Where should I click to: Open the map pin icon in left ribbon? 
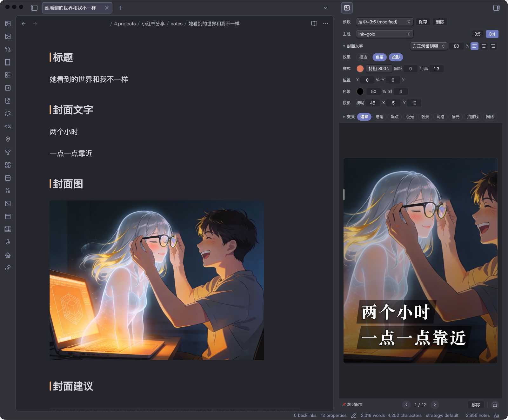point(8,139)
